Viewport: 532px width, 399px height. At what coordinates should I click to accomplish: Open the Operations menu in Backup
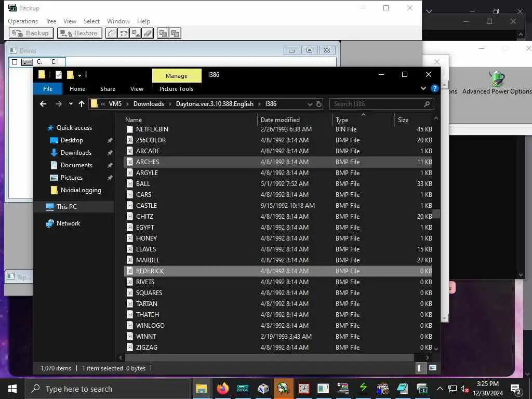[23, 21]
